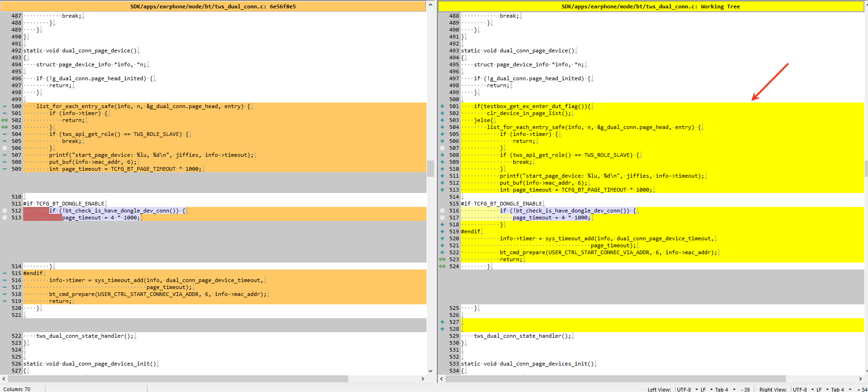Click "struct page_device_info *info, *n;" in left pane
The height and width of the screenshot is (392, 868).
tap(91, 64)
